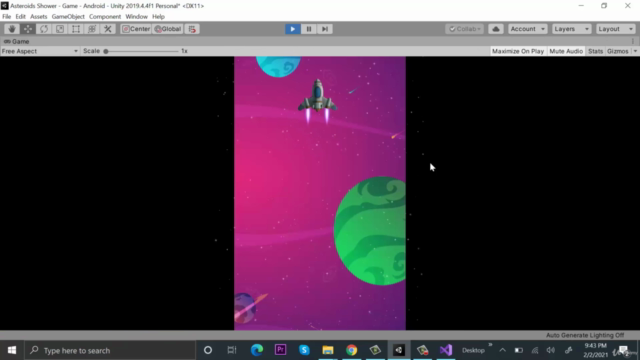This screenshot has width=640, height=360.
Task: Step one frame forward
Action: 324,29
